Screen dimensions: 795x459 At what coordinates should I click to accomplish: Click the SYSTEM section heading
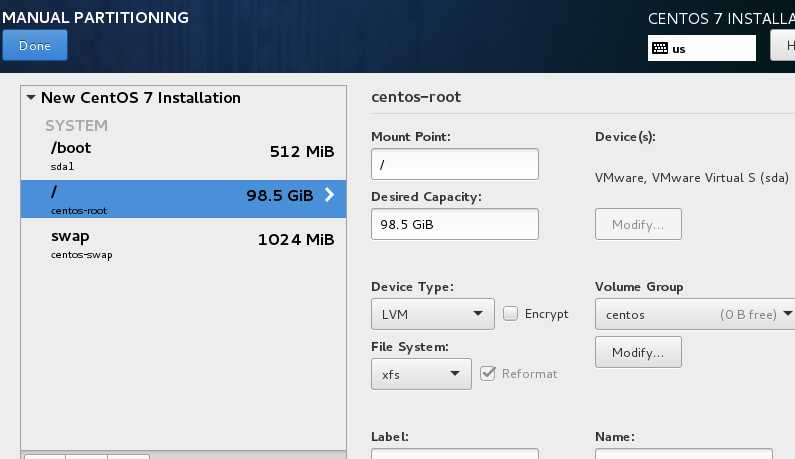click(76, 125)
